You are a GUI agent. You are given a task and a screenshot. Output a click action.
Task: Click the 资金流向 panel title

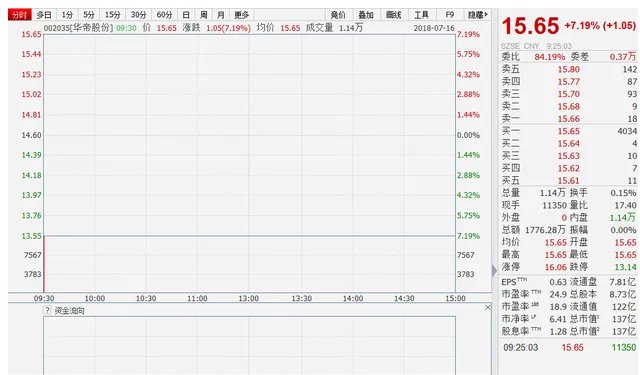69,311
